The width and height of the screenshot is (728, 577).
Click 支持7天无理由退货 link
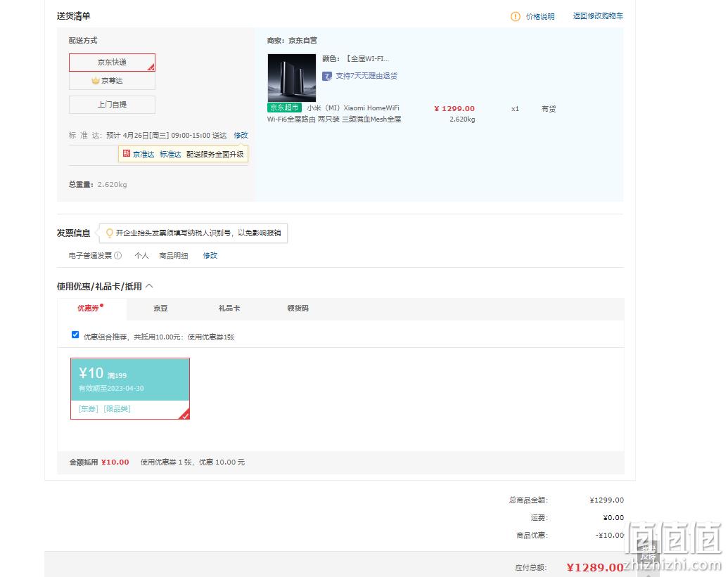point(366,76)
